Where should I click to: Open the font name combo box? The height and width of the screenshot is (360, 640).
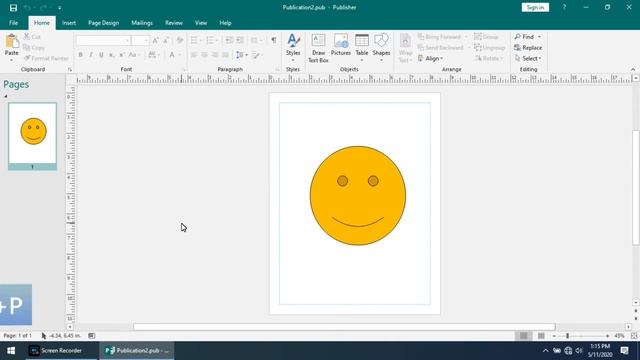(x=103, y=40)
